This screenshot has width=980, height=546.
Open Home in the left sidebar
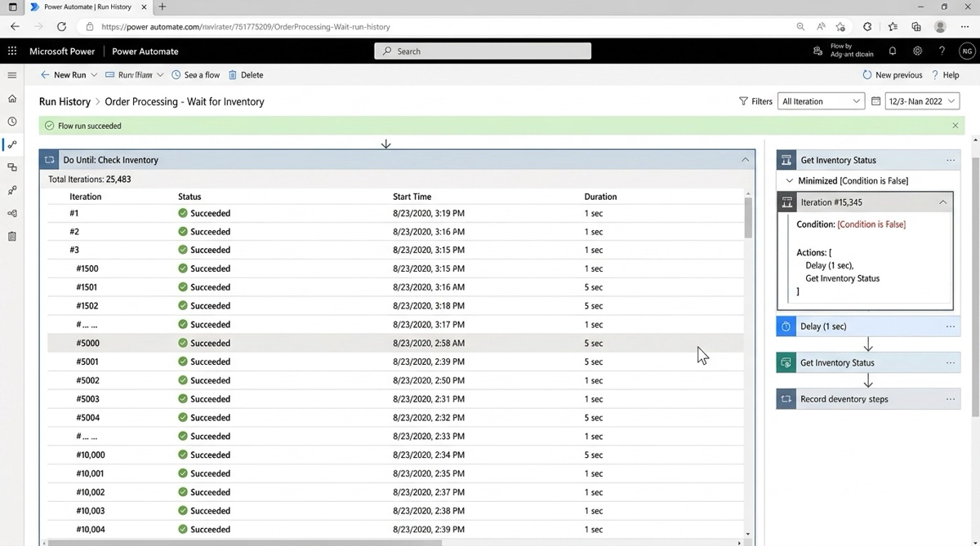(12, 99)
